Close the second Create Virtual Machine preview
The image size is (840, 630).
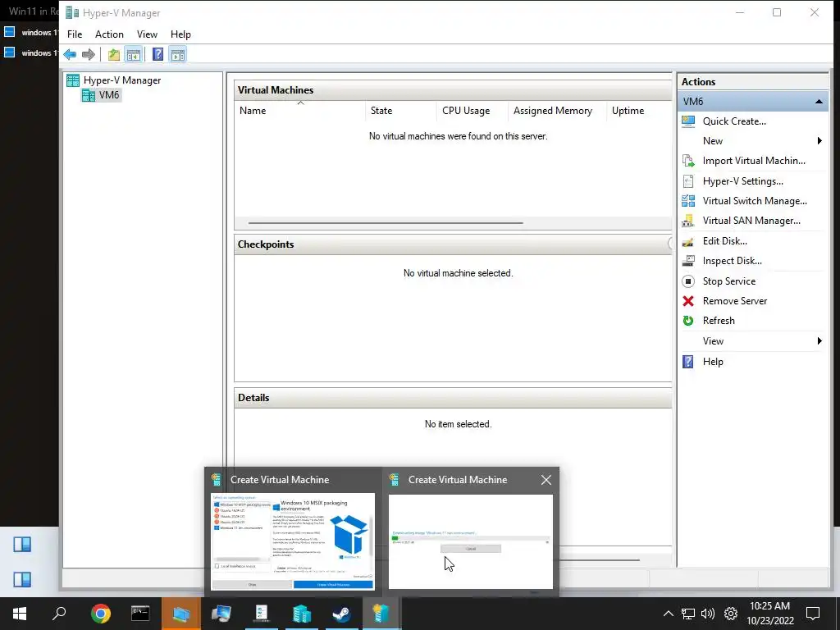tap(546, 480)
